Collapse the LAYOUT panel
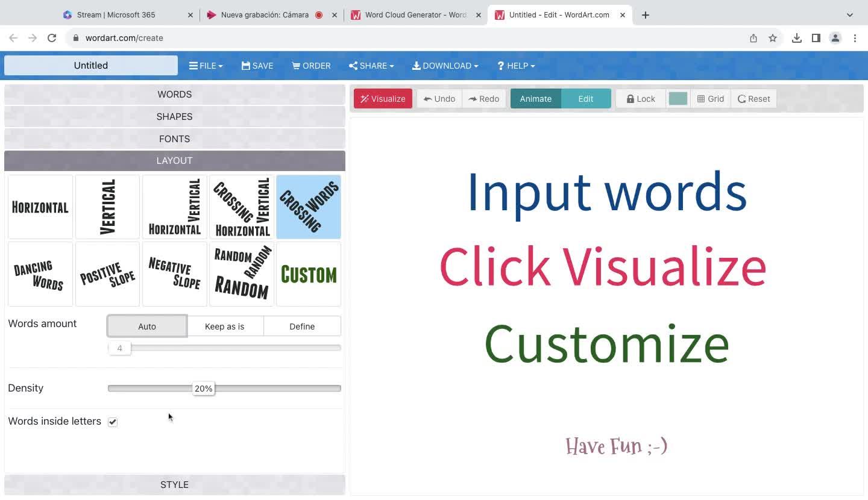This screenshot has width=868, height=500. click(x=175, y=161)
